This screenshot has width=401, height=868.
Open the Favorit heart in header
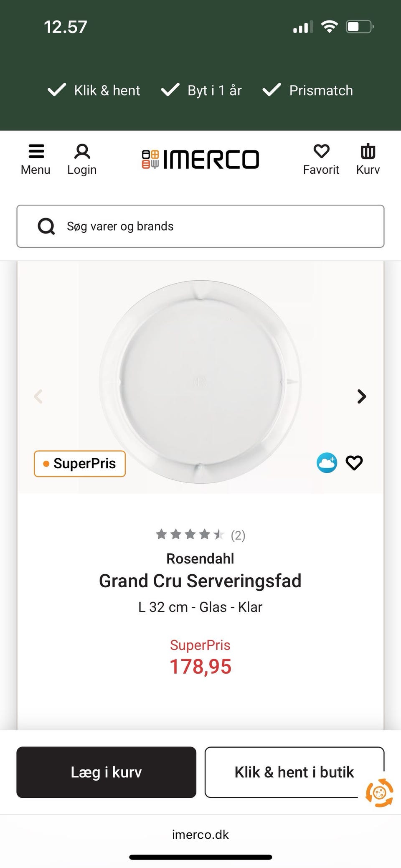point(321,152)
